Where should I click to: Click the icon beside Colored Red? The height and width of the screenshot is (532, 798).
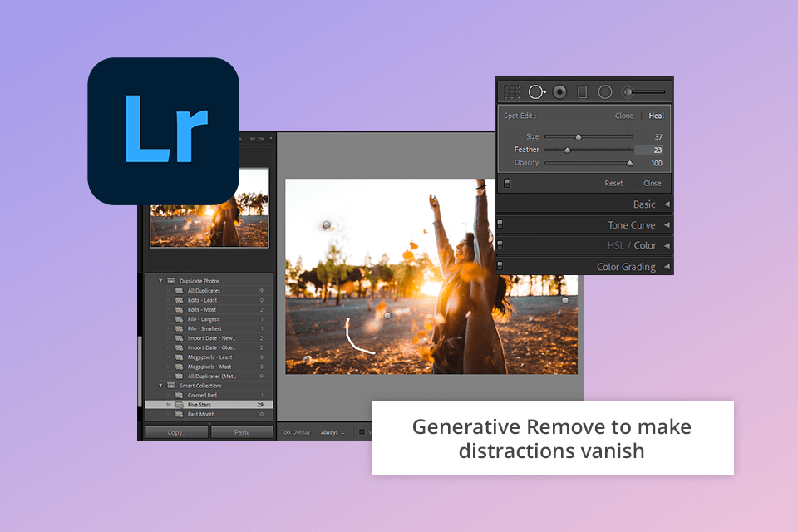180,395
